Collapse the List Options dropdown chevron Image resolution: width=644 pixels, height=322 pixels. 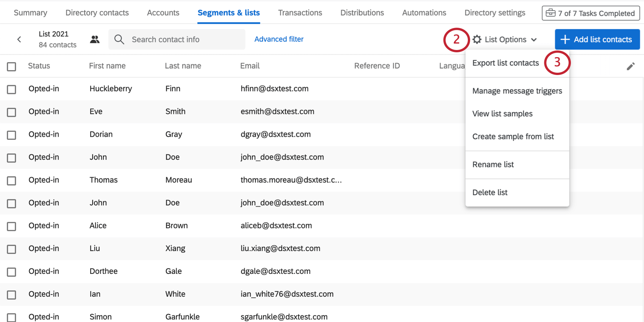coord(534,40)
